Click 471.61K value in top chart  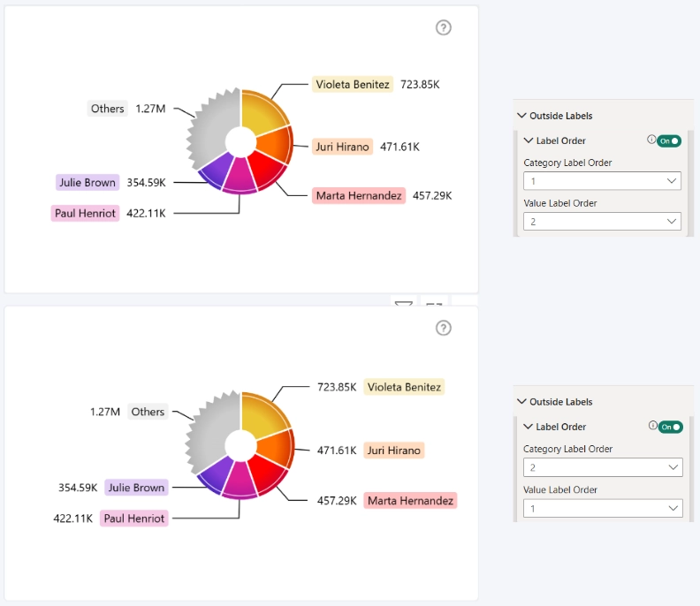tap(400, 147)
